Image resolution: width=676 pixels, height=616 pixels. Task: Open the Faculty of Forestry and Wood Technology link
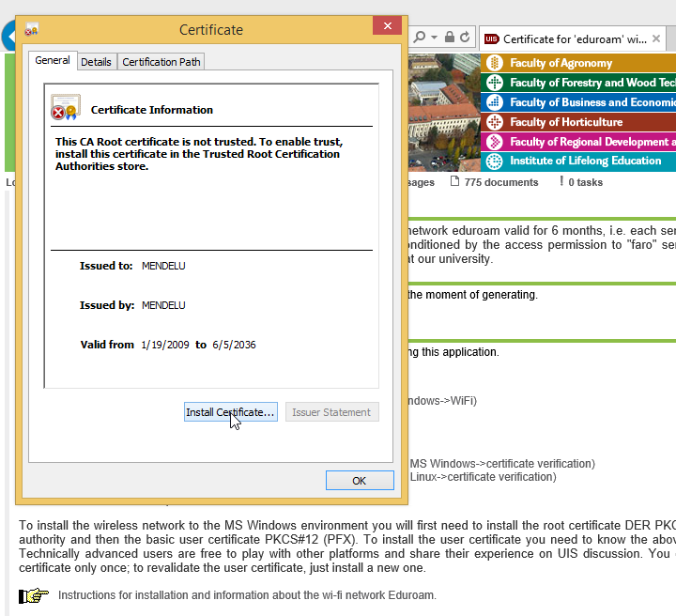coord(592,83)
